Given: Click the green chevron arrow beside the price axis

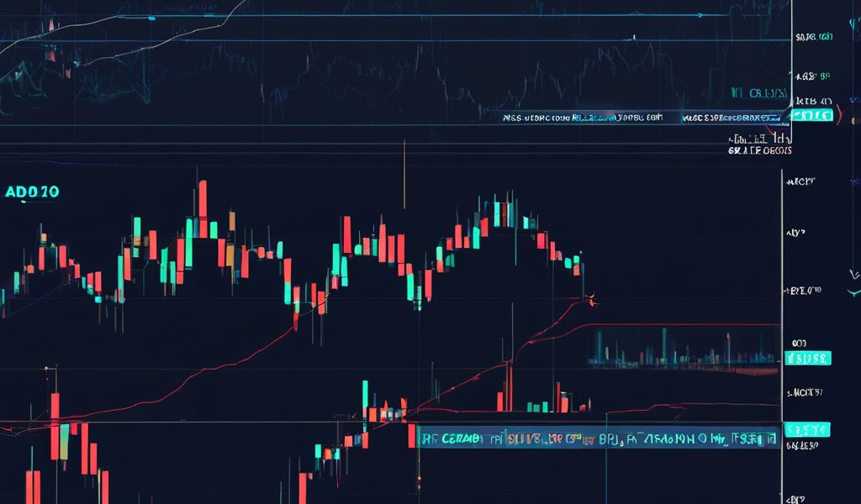Looking at the screenshot, I should point(853,290).
